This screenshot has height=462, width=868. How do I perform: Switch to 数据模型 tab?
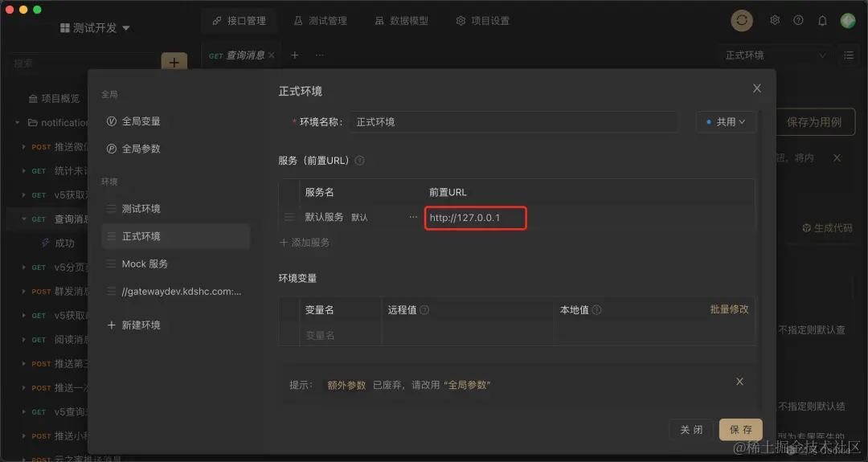[401, 21]
